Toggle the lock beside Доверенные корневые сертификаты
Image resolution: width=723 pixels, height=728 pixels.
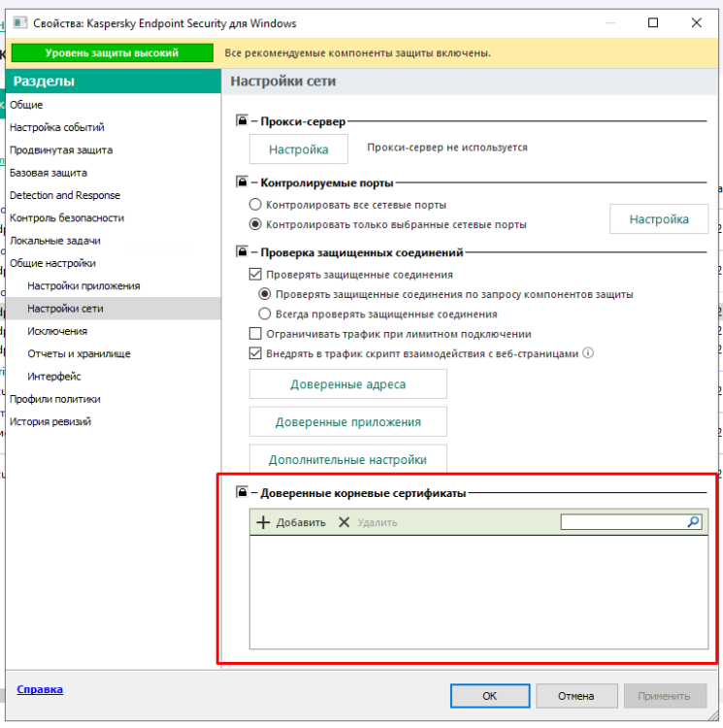coord(242,492)
